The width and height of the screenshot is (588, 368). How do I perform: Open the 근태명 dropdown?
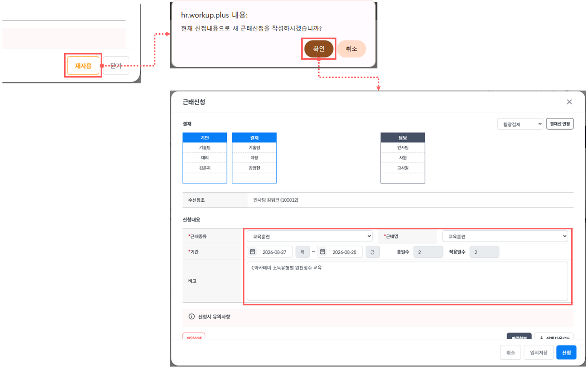pos(505,237)
